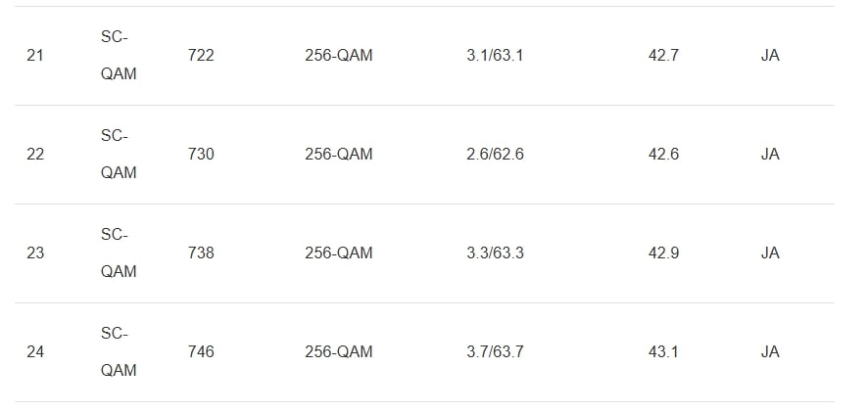This screenshot has height=413, width=868.
Task: Select channel number 24 cell
Action: [x=35, y=352]
